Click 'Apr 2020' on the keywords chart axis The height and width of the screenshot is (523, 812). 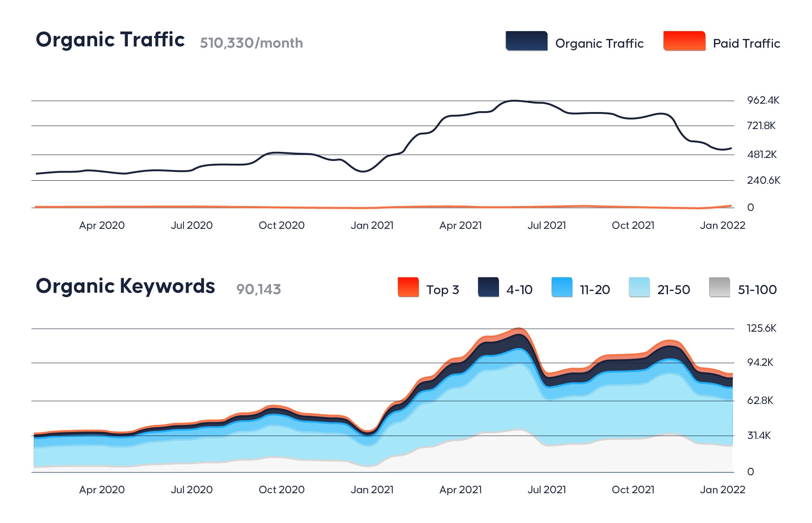[102, 490]
